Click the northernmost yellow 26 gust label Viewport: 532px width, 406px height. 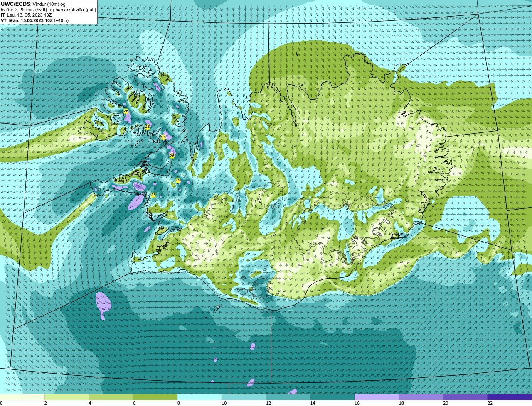126,111
